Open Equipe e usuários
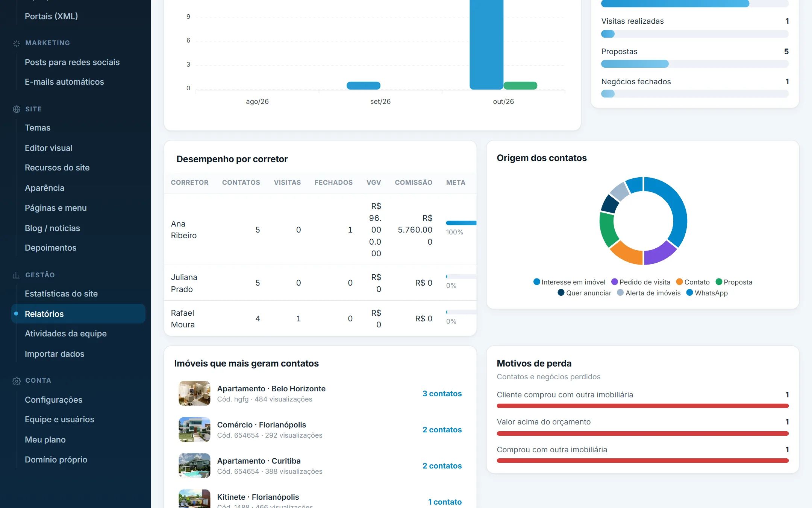The height and width of the screenshot is (508, 812). [x=59, y=419]
